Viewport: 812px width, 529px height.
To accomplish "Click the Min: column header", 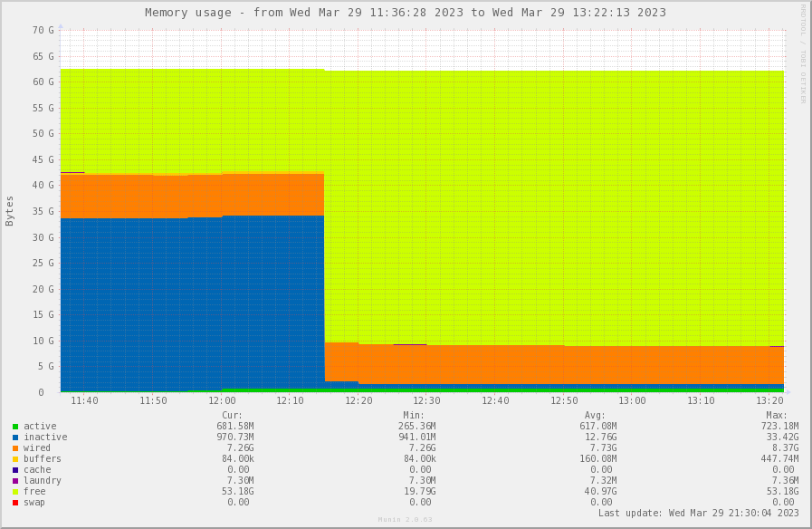I will [x=413, y=415].
